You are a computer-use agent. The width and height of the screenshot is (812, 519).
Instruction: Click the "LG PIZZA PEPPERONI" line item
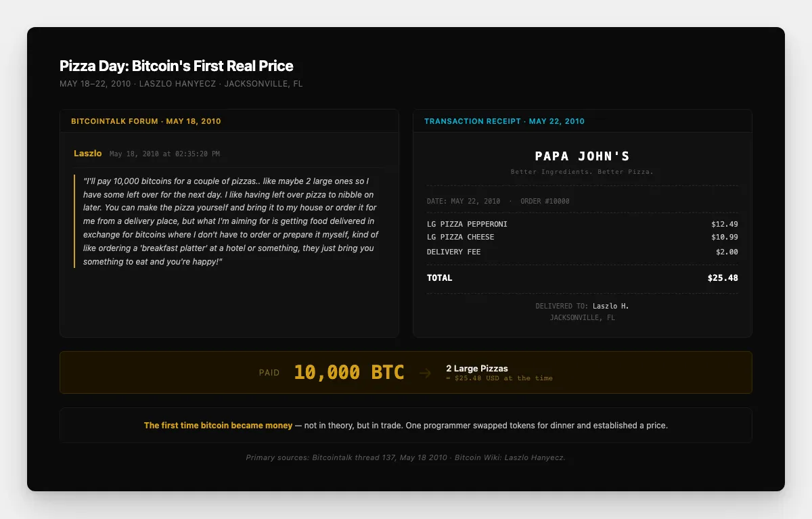[467, 224]
